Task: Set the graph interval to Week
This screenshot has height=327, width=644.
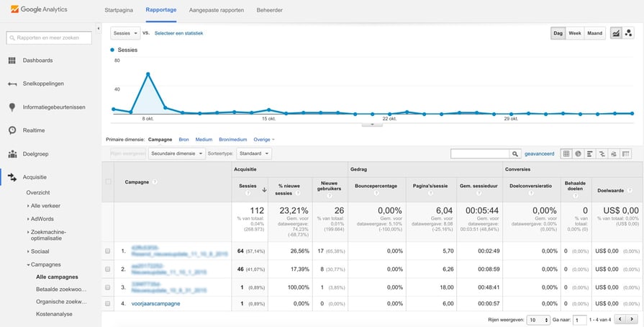Action: (575, 33)
